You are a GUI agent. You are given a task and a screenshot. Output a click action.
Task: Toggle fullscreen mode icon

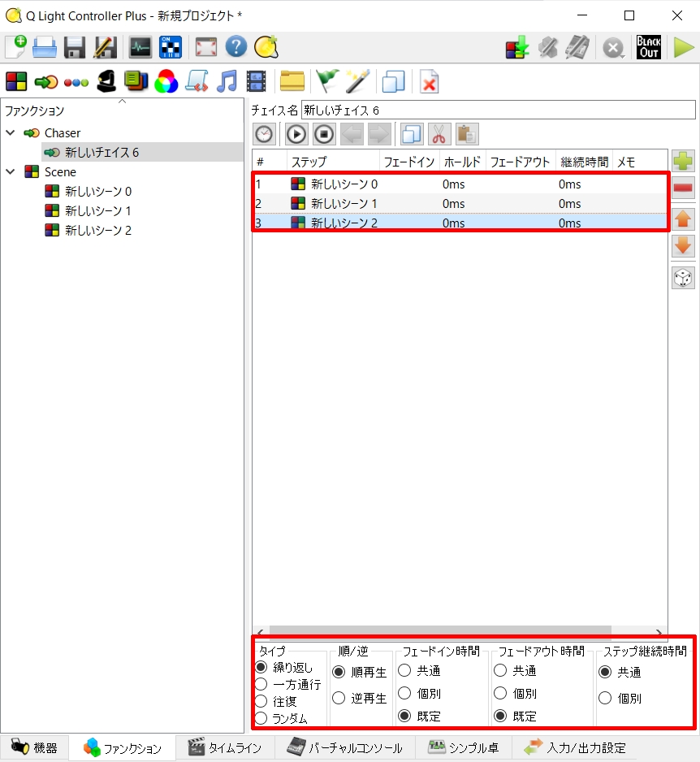click(206, 48)
